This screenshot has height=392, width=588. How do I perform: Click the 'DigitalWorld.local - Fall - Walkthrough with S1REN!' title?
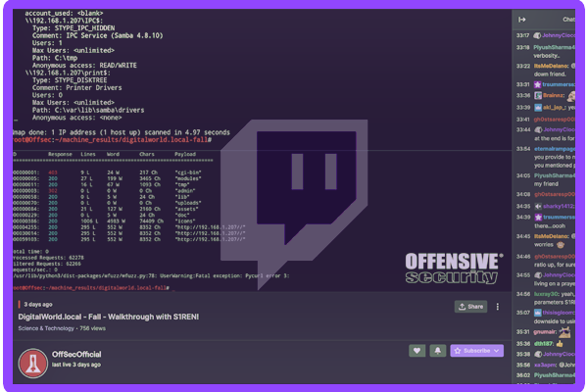pyautogui.click(x=109, y=317)
